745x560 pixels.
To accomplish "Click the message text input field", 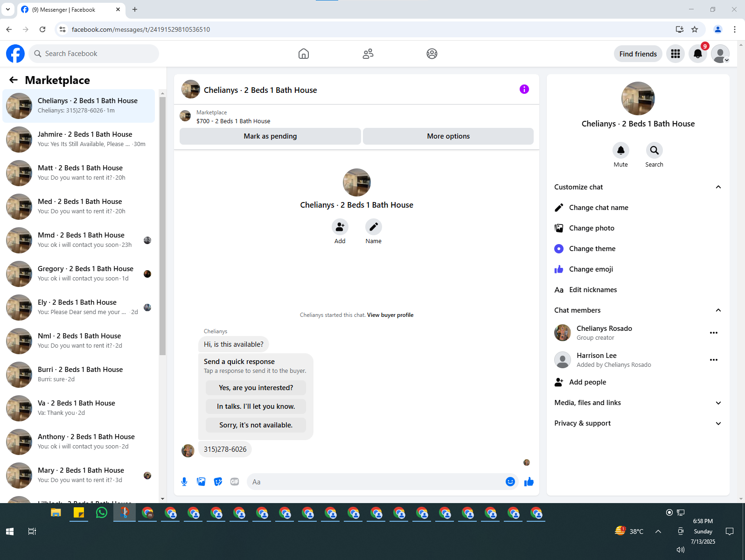I will pos(376,482).
